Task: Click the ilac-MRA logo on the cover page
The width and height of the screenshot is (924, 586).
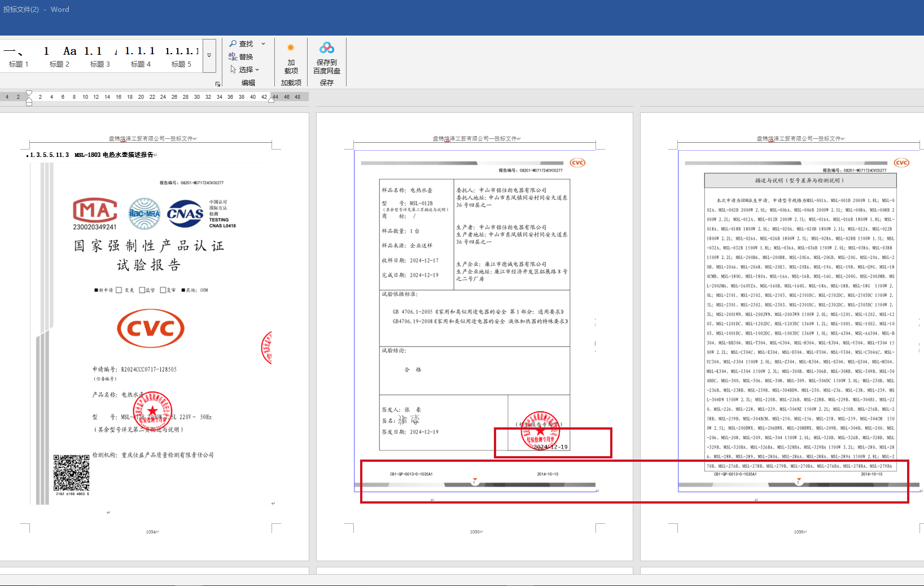Action: (144, 213)
